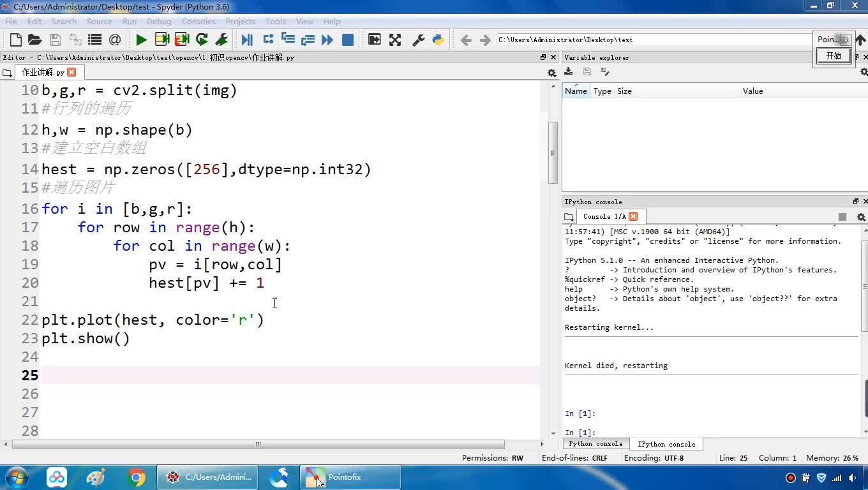
Task: Open Chrome from the Windows taskbar
Action: 136,477
